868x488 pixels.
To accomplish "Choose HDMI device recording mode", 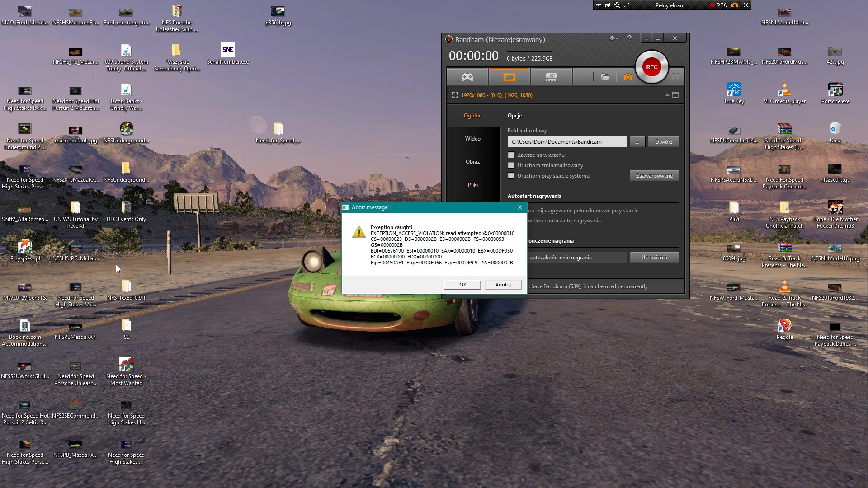I will tap(551, 77).
